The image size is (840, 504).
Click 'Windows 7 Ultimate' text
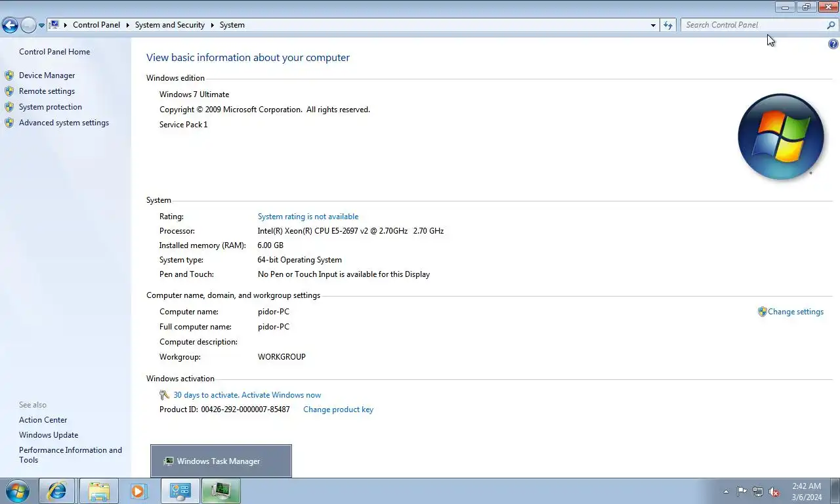coord(194,94)
